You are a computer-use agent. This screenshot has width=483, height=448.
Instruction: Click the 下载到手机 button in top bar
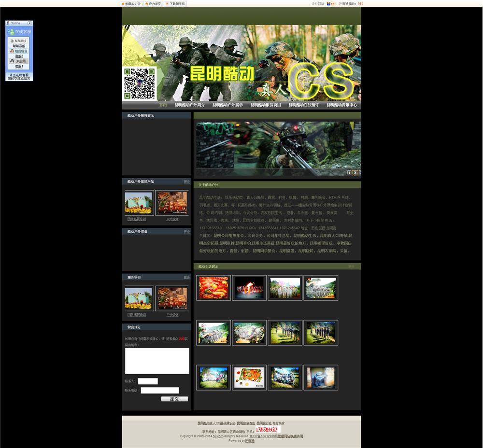pos(175,4)
